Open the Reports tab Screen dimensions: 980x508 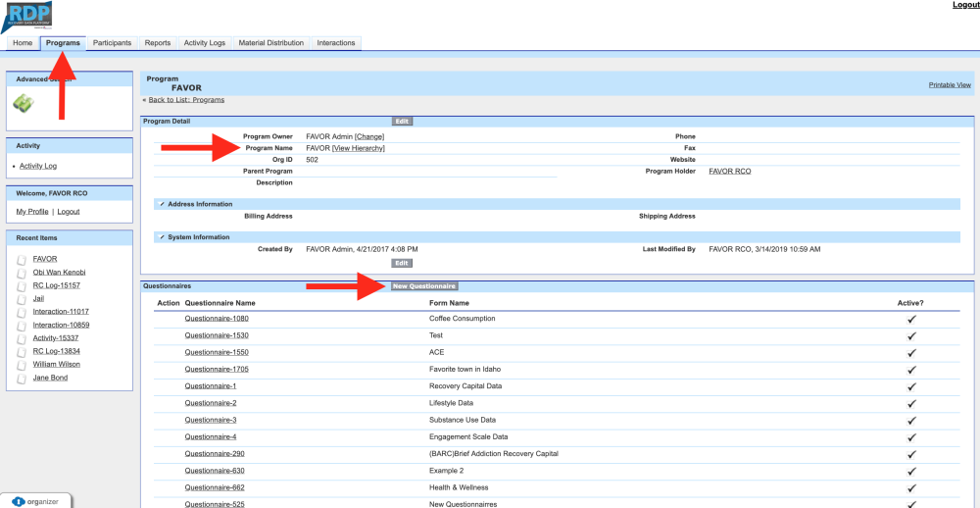tap(158, 43)
